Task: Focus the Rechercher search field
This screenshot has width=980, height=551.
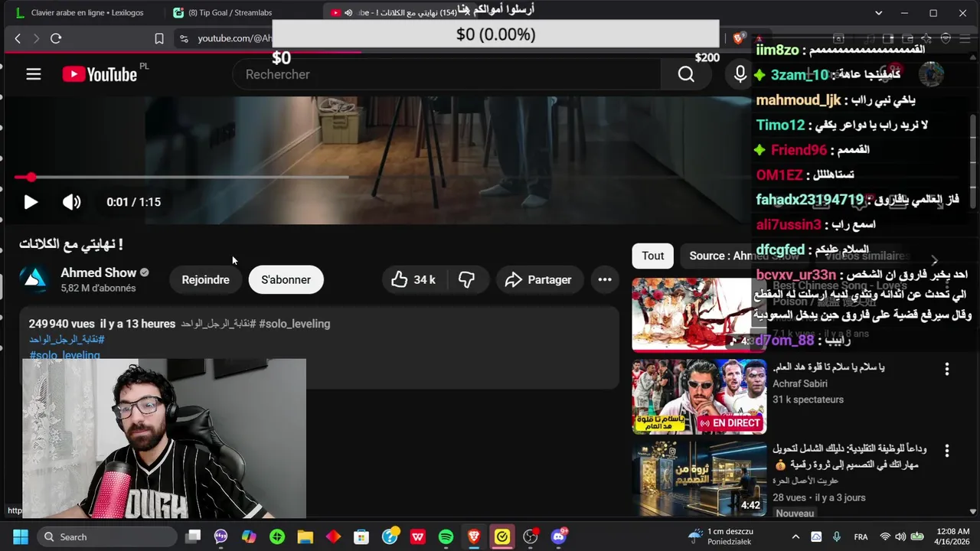Action: point(446,74)
